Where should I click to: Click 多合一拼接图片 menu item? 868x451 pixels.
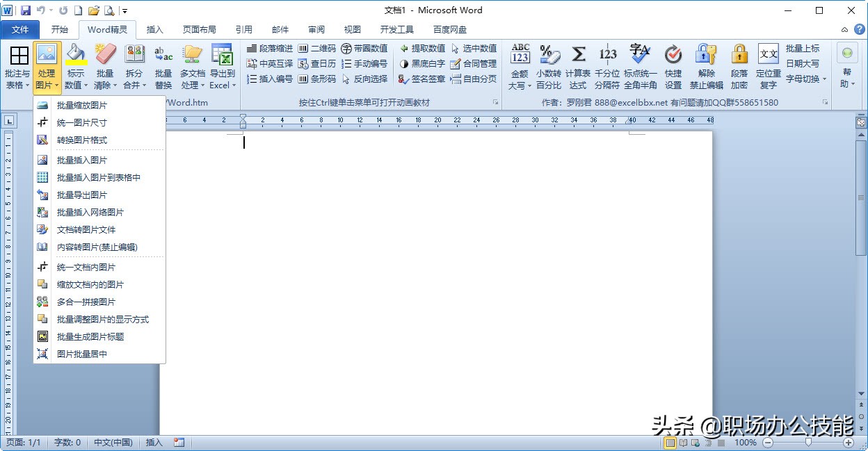99,302
